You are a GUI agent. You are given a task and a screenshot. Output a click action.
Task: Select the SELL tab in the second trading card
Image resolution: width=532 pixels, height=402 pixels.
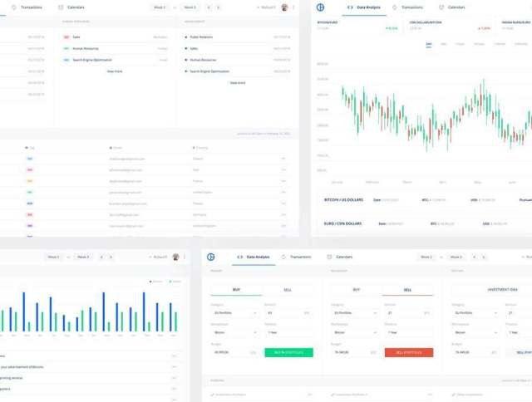coord(407,290)
